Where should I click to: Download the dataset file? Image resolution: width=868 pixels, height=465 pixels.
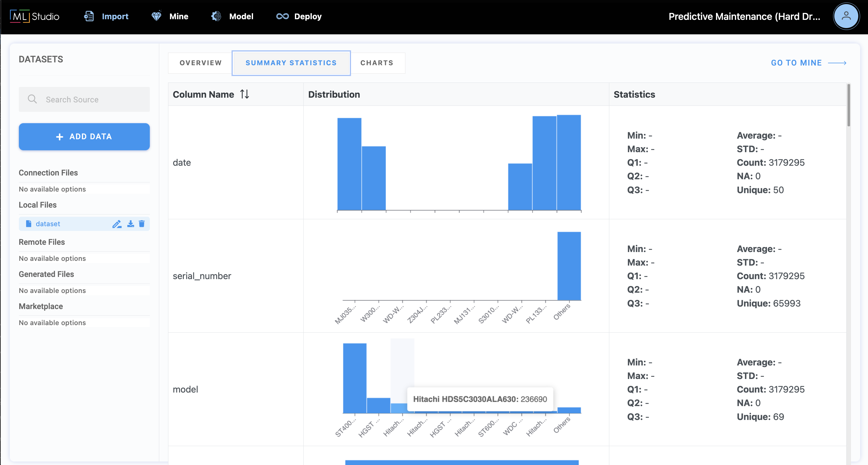point(130,224)
